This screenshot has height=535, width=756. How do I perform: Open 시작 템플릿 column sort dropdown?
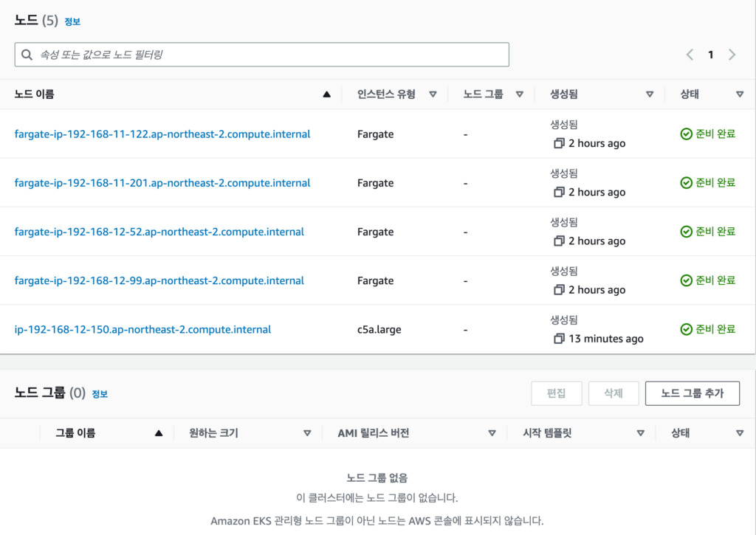pyautogui.click(x=640, y=433)
